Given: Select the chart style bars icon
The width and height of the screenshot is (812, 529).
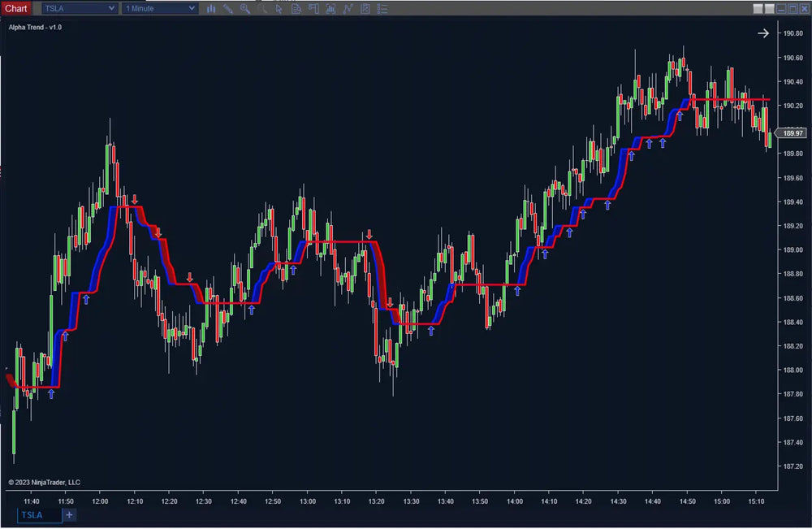Looking at the screenshot, I should 211,8.
